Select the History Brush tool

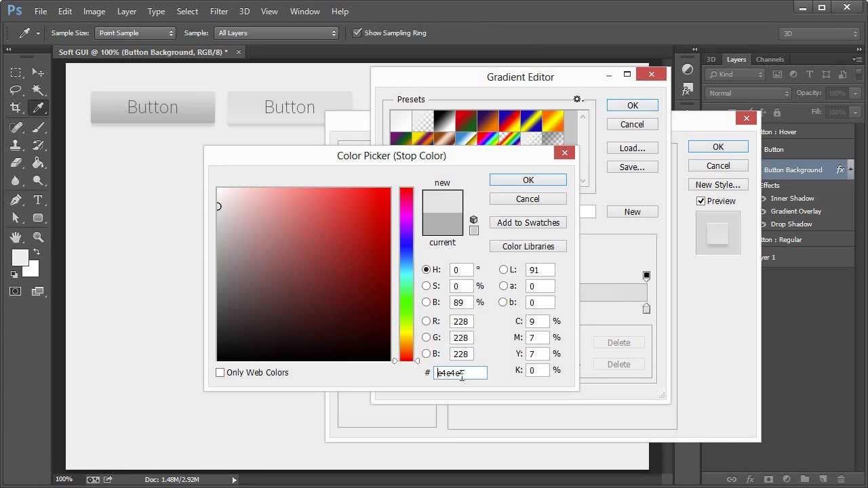point(38,145)
